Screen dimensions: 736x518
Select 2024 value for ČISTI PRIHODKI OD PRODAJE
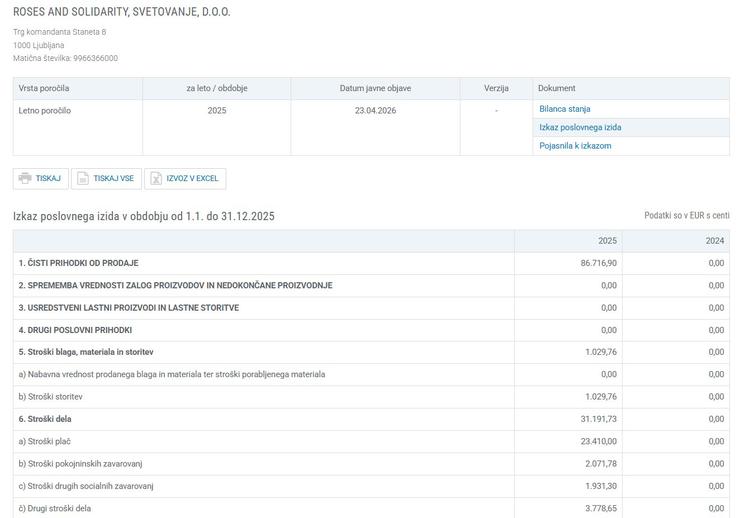716,263
